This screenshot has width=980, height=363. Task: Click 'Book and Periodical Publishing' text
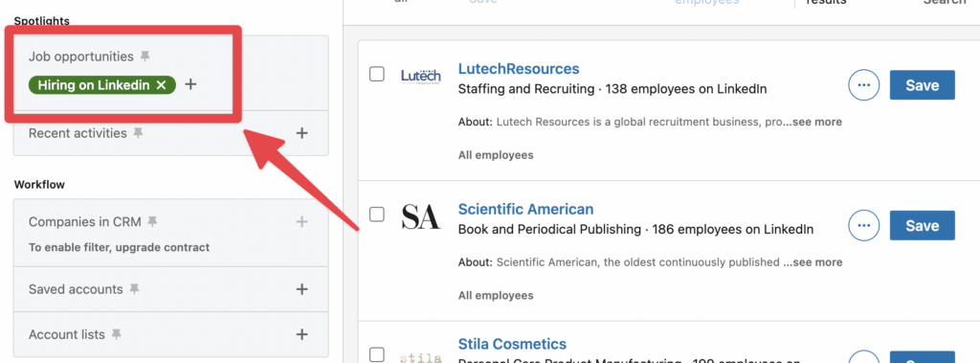(549, 230)
